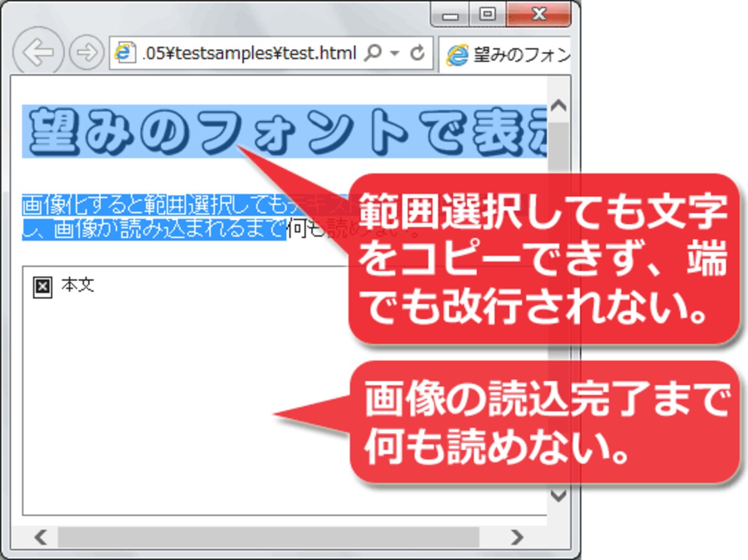Click the IE icon on the browser tab
This screenshot has height=560, width=748.
[x=457, y=55]
